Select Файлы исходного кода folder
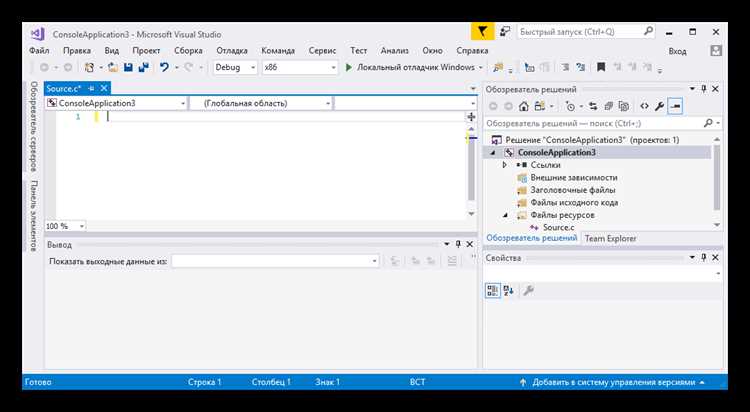 click(574, 202)
